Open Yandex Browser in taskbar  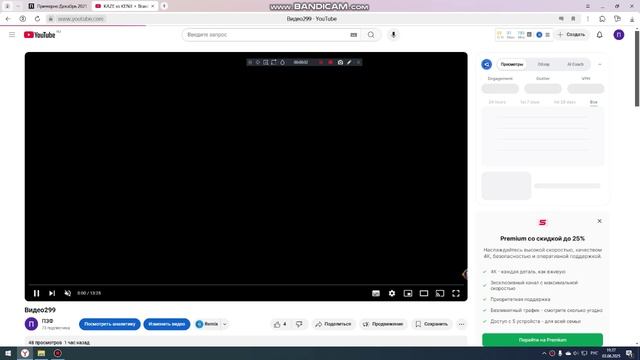[25, 353]
